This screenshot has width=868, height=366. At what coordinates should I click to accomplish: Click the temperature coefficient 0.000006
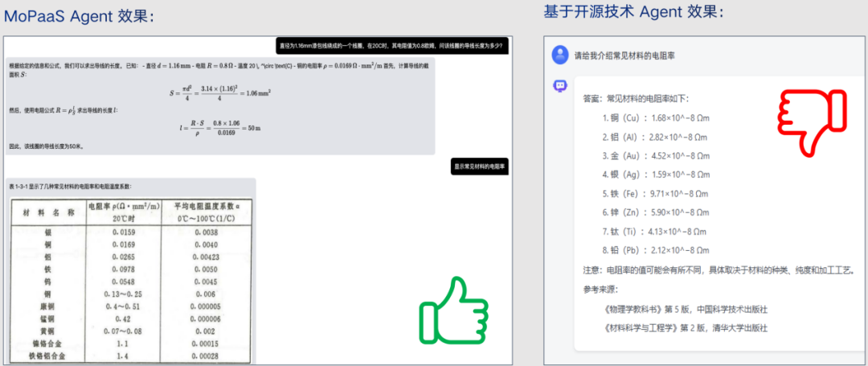[x=207, y=319]
